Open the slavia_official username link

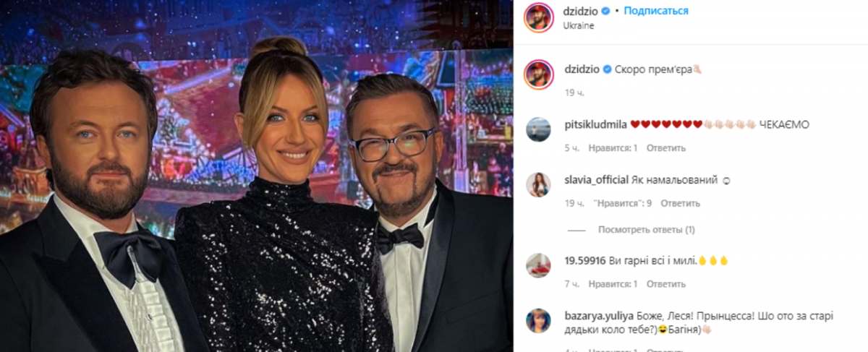coord(592,179)
